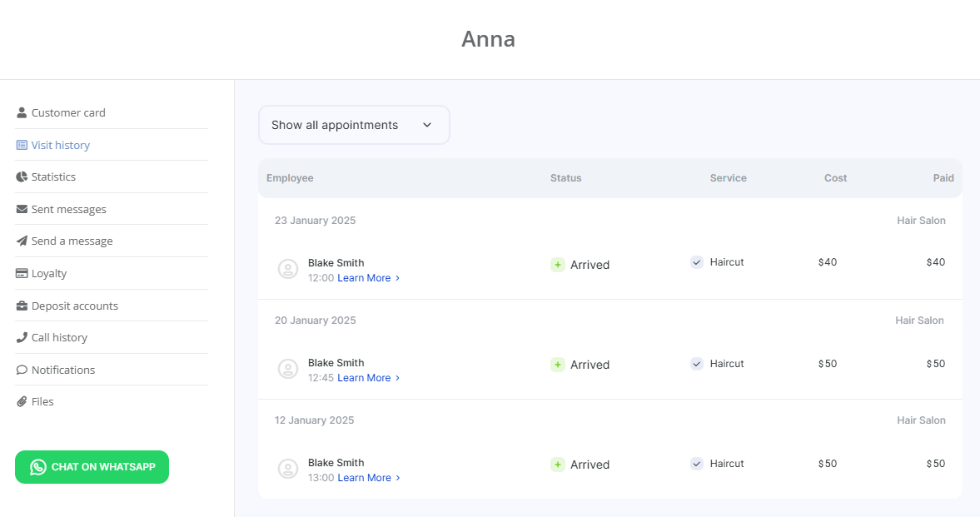Click the Customer card person icon
Image resolution: width=980 pixels, height=517 pixels.
coord(22,112)
